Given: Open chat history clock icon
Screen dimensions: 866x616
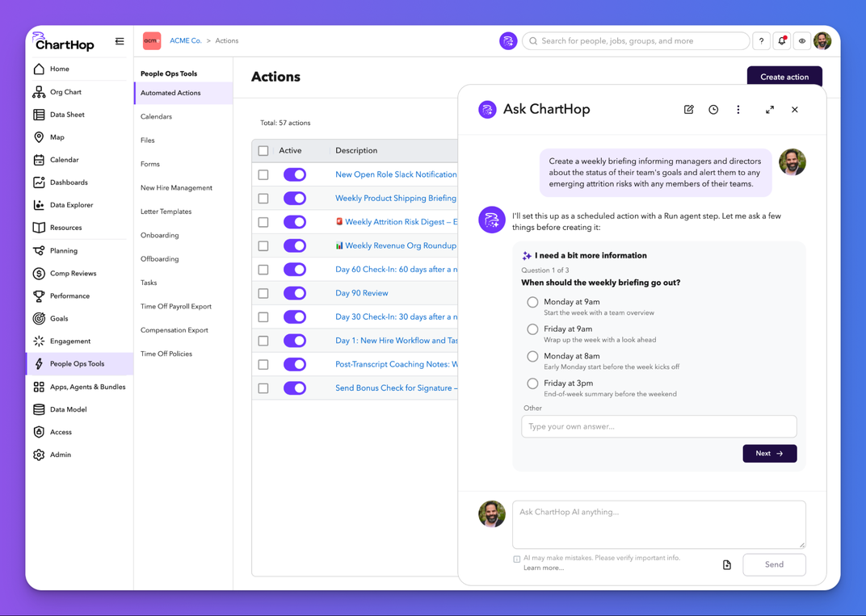Looking at the screenshot, I should click(713, 110).
